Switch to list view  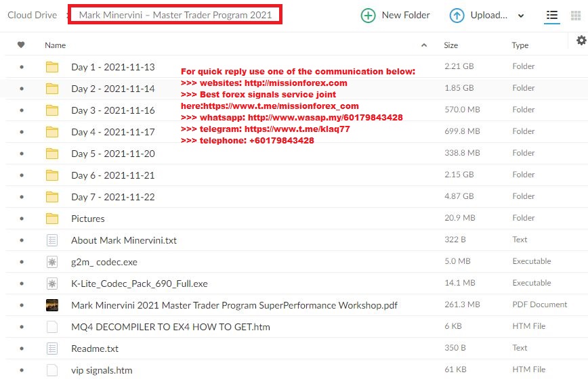551,15
